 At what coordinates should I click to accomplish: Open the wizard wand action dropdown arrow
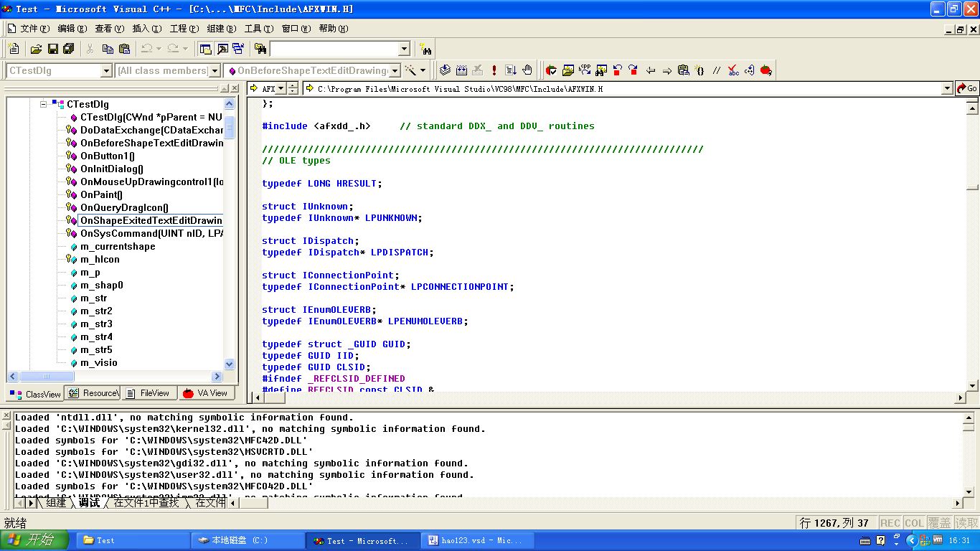click(x=423, y=70)
